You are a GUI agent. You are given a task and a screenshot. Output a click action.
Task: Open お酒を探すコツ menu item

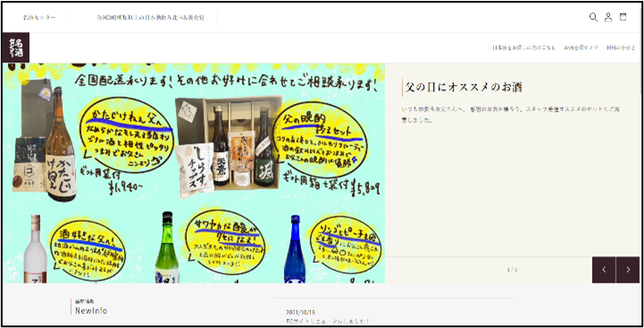click(x=581, y=48)
